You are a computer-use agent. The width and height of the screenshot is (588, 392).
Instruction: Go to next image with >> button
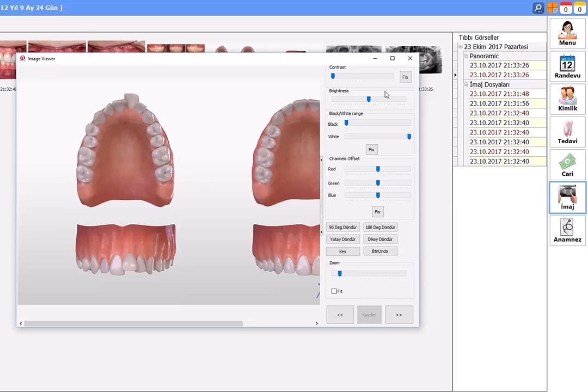[399, 315]
